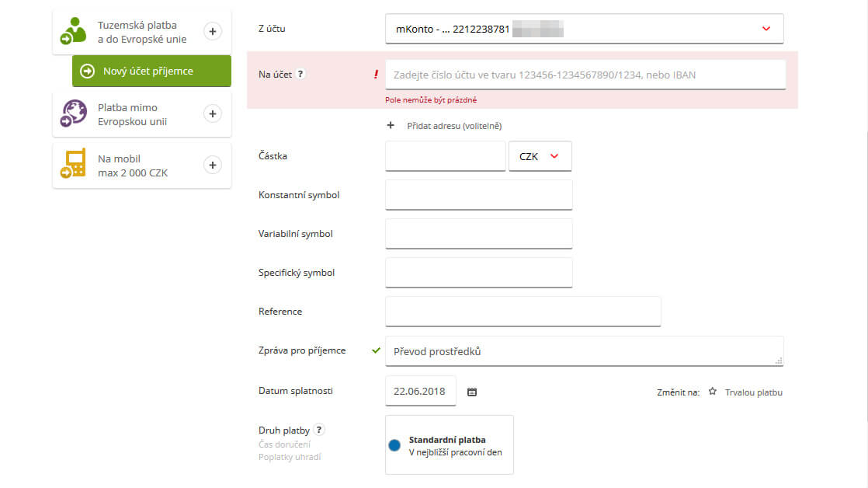The height and width of the screenshot is (488, 868).
Task: Click Přidat adresu (volitelně) link
Action: click(x=453, y=125)
